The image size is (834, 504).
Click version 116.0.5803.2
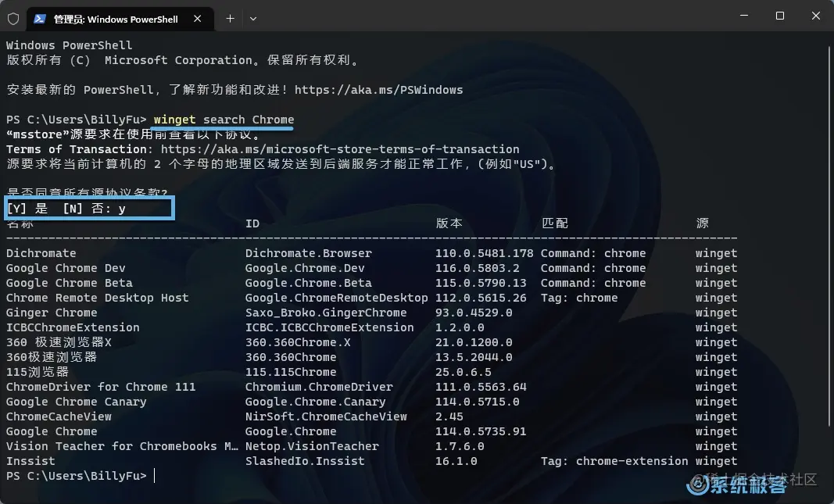point(477,268)
